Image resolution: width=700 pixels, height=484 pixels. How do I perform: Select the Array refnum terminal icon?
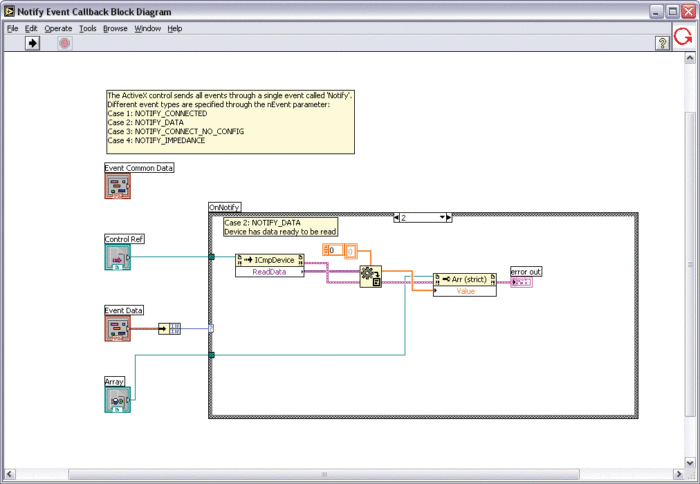(117, 400)
